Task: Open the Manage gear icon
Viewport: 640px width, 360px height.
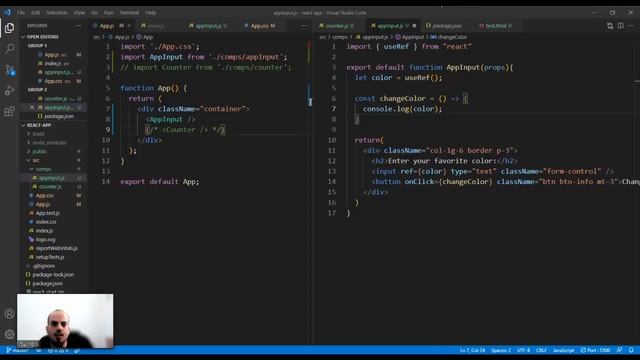Action: pyautogui.click(x=9, y=334)
